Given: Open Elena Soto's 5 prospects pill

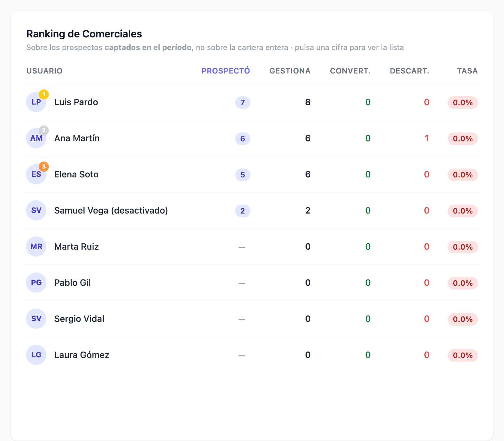Looking at the screenshot, I should (x=243, y=175).
